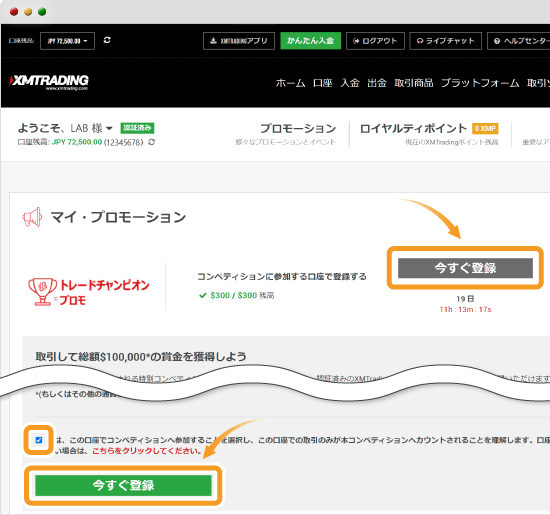Click the マイ・プロモーション heading text

coord(119,217)
